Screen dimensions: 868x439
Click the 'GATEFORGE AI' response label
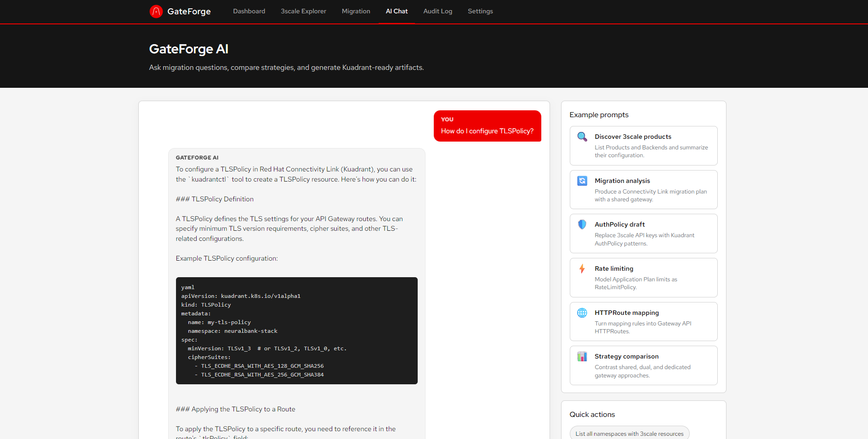click(x=197, y=158)
